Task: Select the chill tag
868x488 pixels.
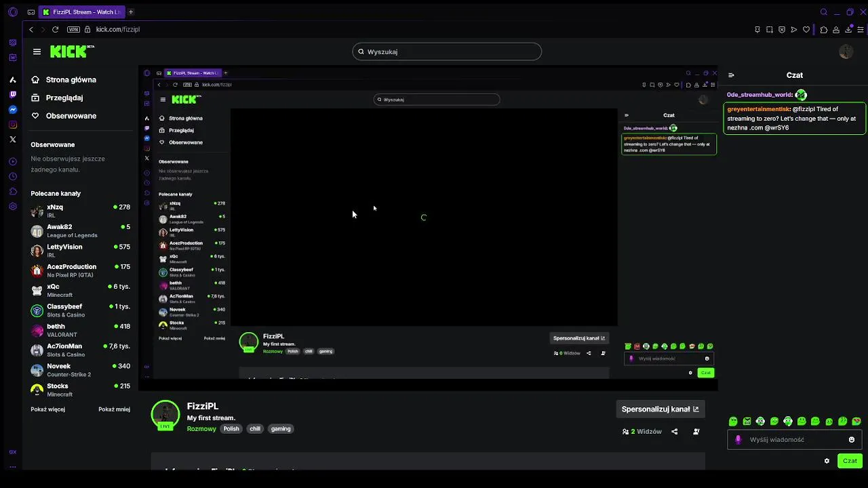Action: tap(255, 428)
